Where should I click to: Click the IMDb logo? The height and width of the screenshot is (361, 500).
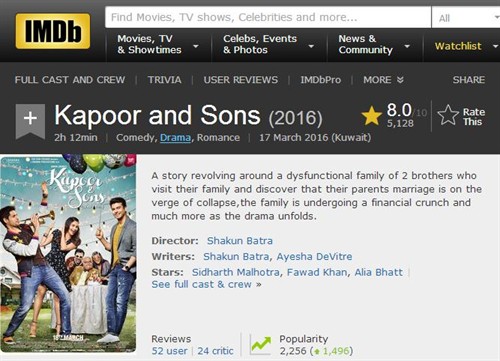click(x=53, y=31)
